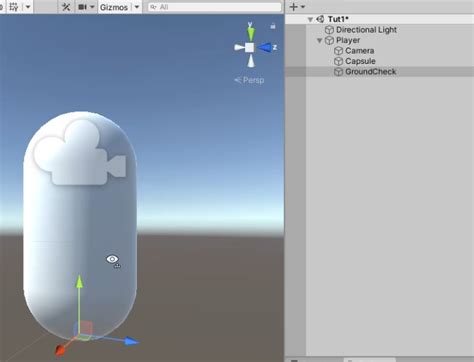Select Camera child in hierarchy
Viewport: 474px width, 362px height.
(x=360, y=51)
